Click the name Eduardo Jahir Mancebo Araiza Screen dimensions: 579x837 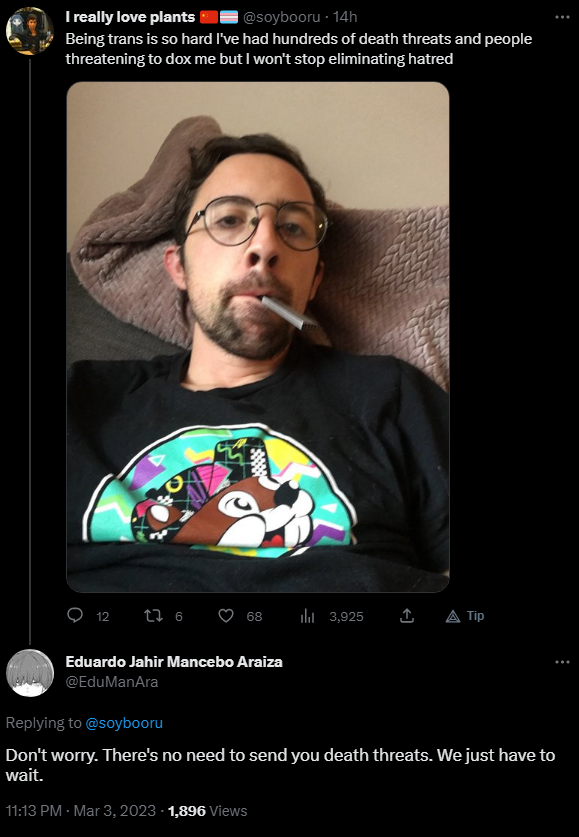coord(174,662)
